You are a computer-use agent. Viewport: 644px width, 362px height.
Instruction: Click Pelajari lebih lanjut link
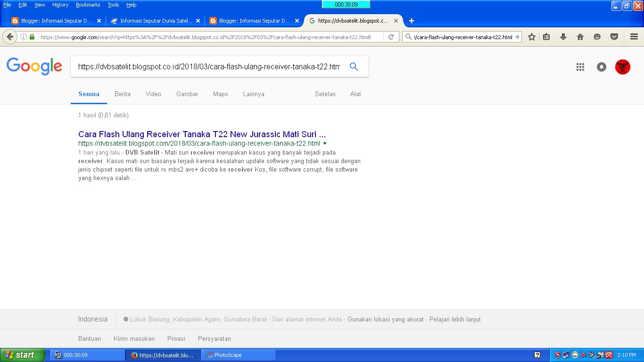tap(454, 320)
